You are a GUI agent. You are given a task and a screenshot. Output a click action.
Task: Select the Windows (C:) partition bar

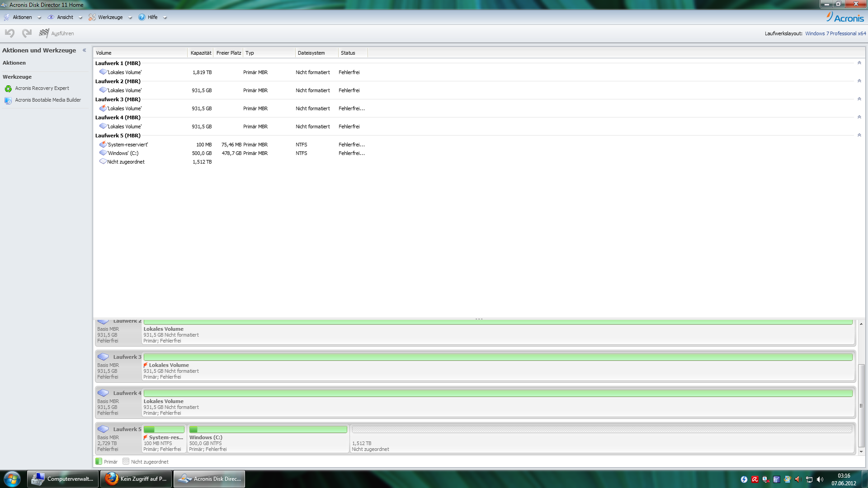pos(268,430)
